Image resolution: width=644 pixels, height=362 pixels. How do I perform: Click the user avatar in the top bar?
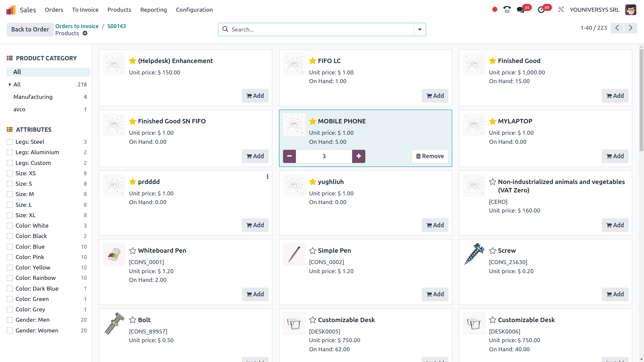[x=631, y=9]
